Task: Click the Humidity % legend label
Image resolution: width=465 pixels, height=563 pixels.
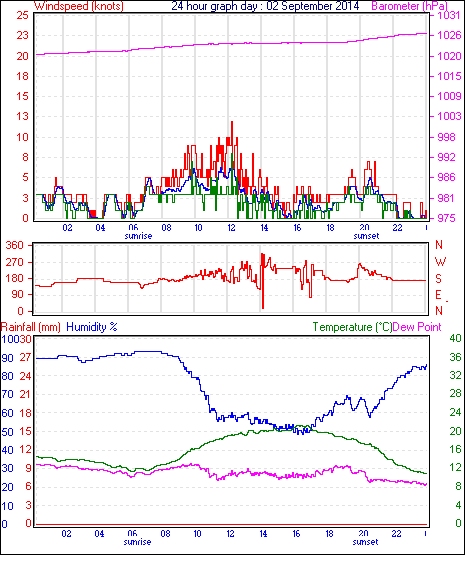Action: [92, 327]
